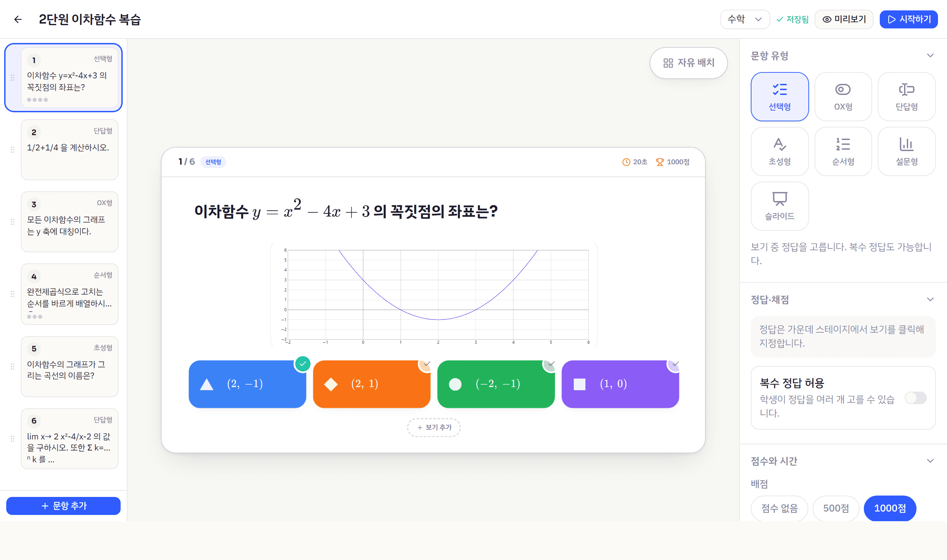Choose the 500점 scoring option

tap(836, 508)
